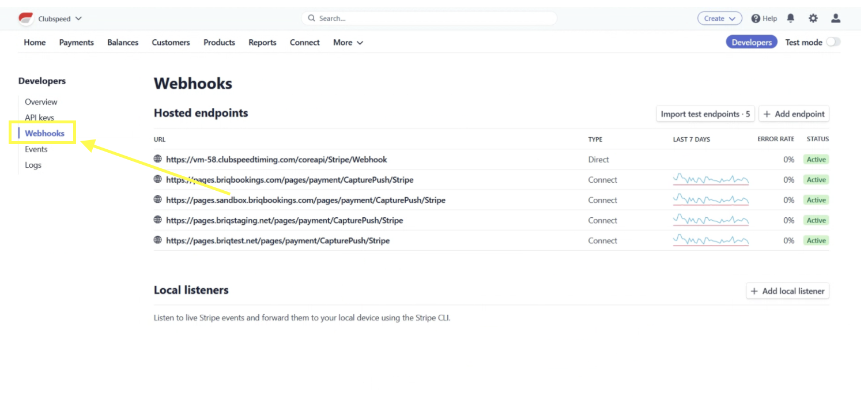The image size is (868, 400).
Task: Click the Add local listener button
Action: tap(787, 291)
